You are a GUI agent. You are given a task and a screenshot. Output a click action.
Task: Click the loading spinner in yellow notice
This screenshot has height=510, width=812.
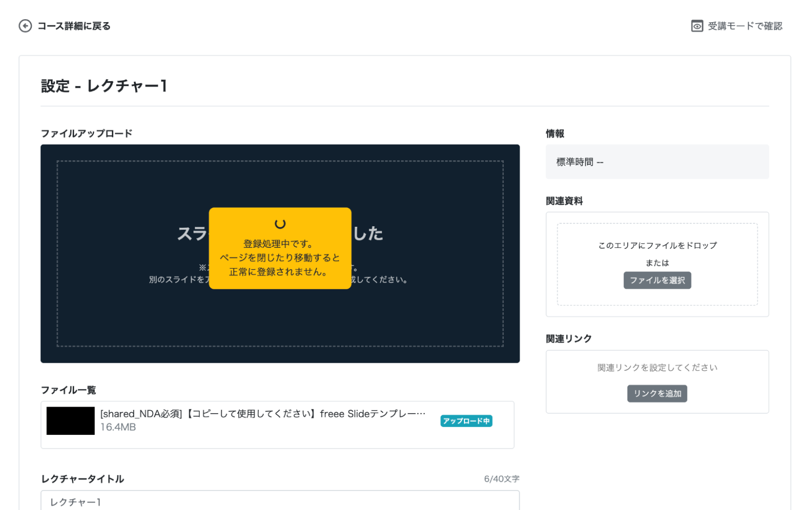tap(280, 223)
